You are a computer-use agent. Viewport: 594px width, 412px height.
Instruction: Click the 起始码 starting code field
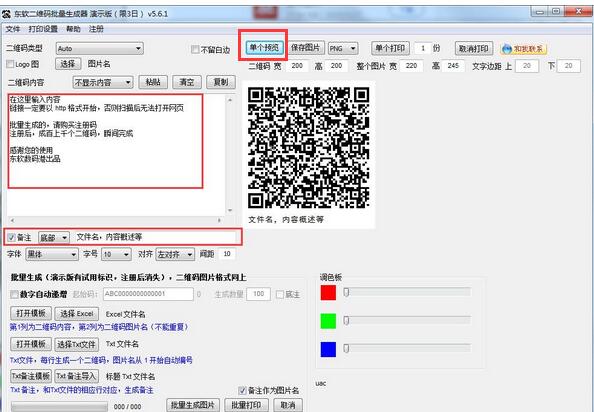pyautogui.click(x=148, y=294)
